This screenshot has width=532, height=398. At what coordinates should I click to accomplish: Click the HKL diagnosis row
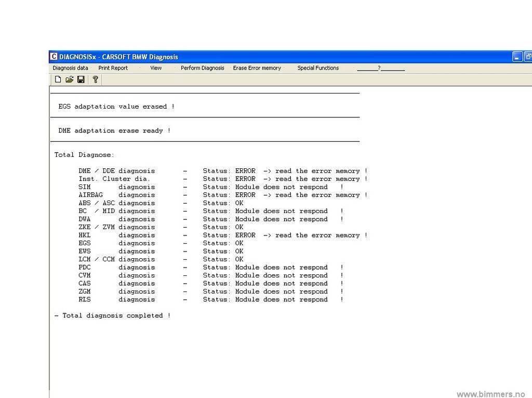pyautogui.click(x=223, y=235)
